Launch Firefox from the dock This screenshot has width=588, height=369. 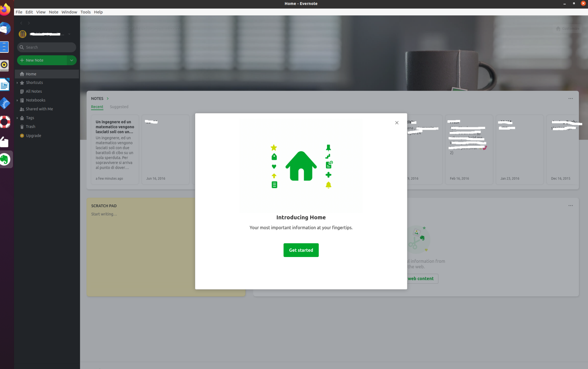click(5, 9)
